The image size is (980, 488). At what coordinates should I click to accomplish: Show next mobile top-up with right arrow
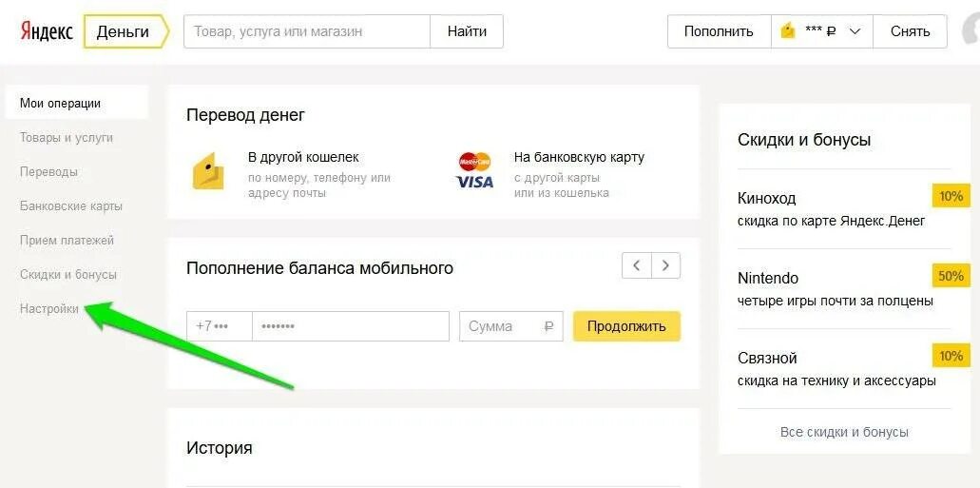pos(665,265)
